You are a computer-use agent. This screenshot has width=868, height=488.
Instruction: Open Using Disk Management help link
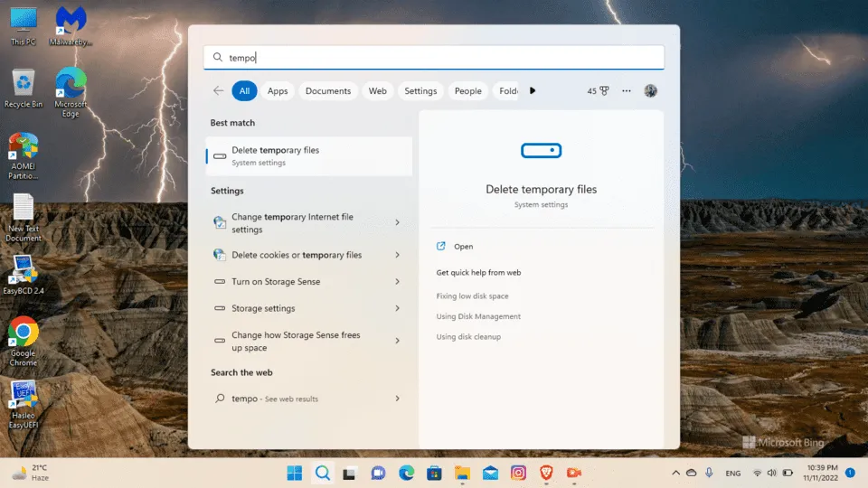478,316
